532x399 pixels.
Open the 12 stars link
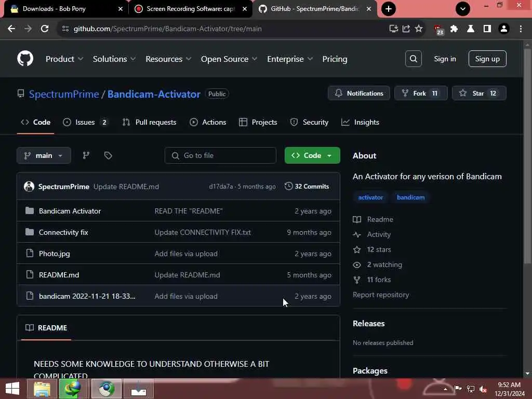(379, 250)
